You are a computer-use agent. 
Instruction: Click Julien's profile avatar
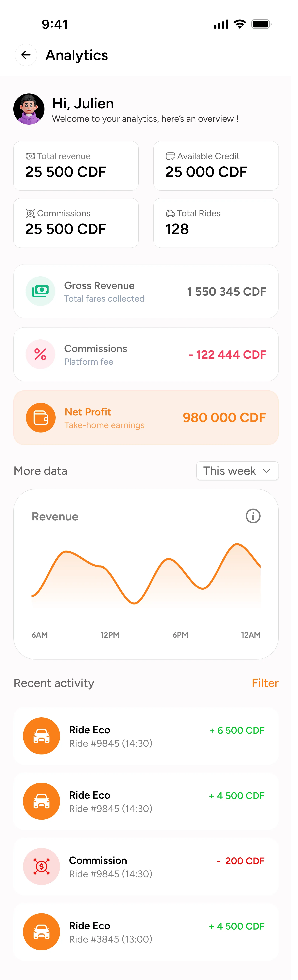(29, 109)
